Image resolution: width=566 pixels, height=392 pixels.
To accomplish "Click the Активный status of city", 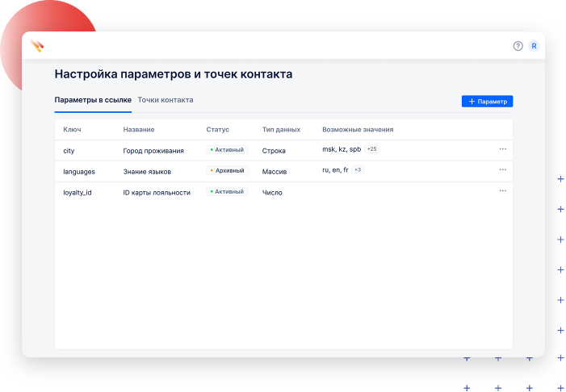I will 228,150.
